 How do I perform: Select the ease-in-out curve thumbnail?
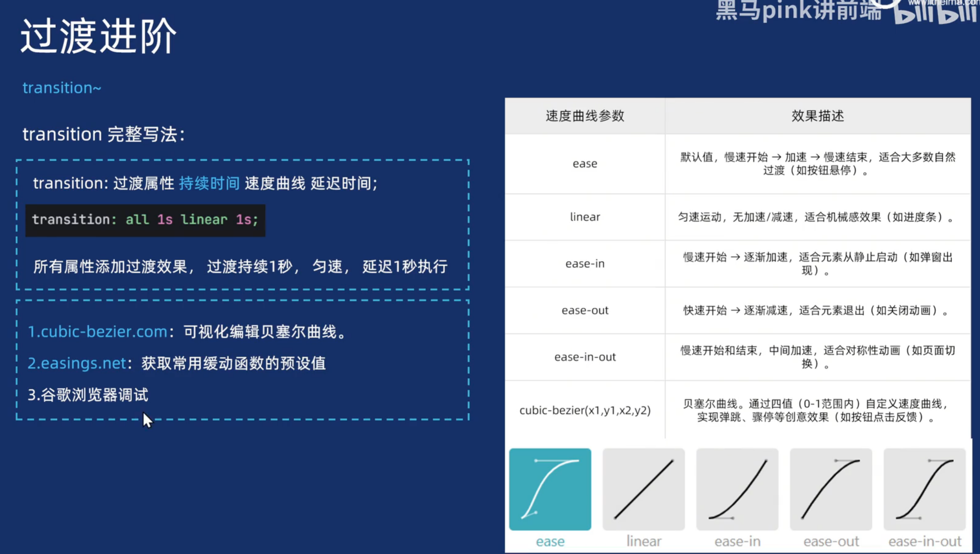(x=924, y=489)
